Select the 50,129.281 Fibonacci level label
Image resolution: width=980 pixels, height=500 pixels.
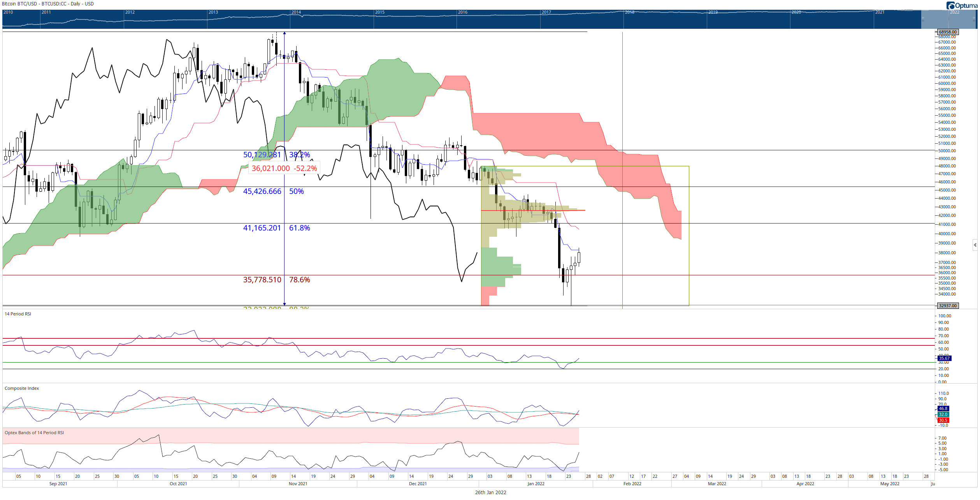click(262, 155)
